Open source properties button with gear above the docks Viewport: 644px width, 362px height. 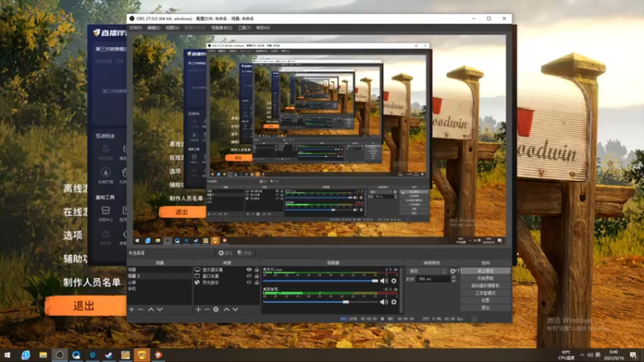(225, 253)
